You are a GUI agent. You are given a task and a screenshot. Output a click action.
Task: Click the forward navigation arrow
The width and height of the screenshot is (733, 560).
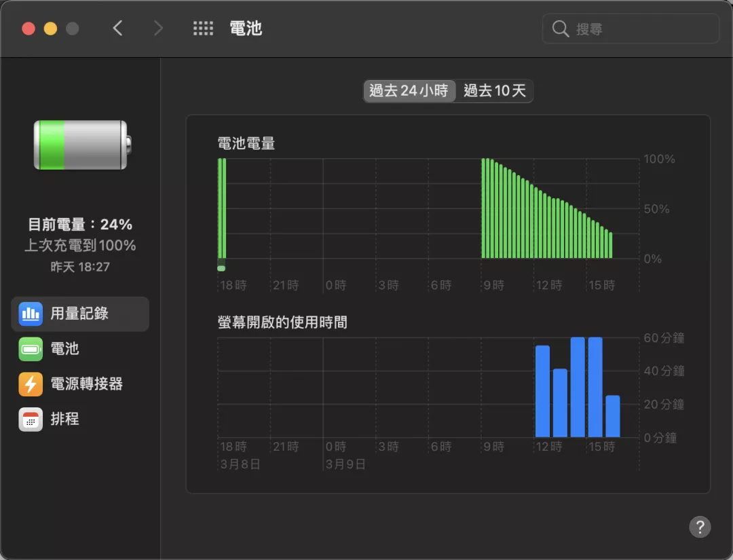point(157,29)
